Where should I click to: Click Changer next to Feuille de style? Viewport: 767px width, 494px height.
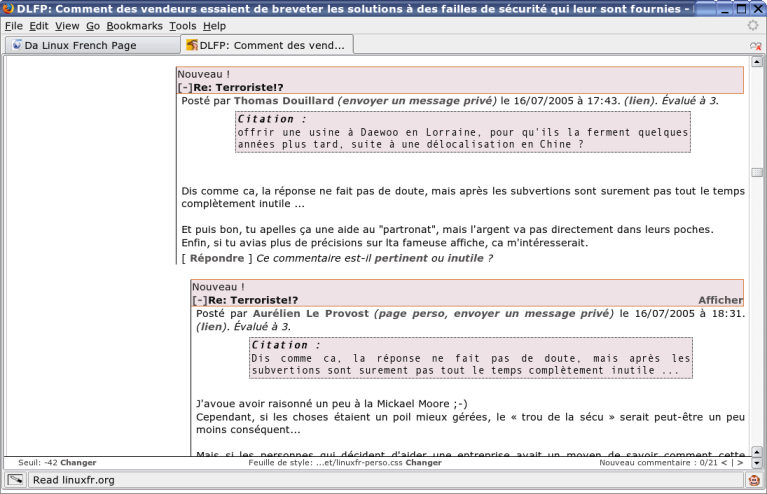(x=424, y=463)
